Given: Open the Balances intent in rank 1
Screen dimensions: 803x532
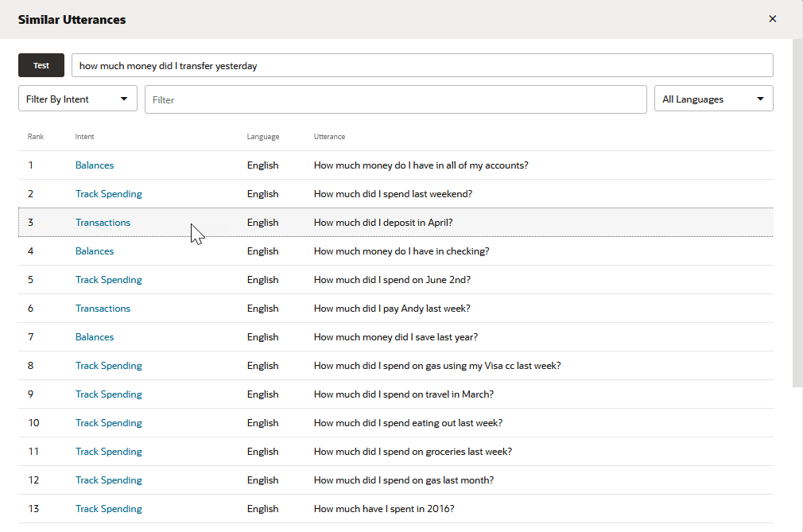Looking at the screenshot, I should point(95,165).
